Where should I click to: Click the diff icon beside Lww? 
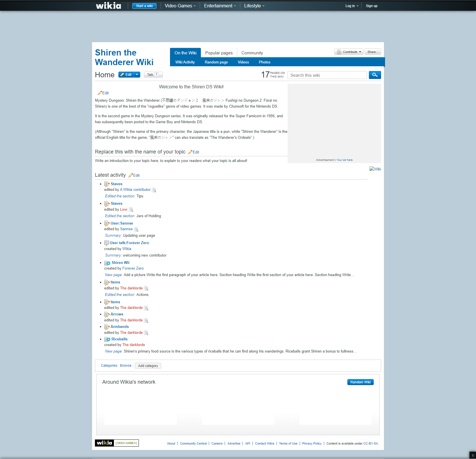131,210
